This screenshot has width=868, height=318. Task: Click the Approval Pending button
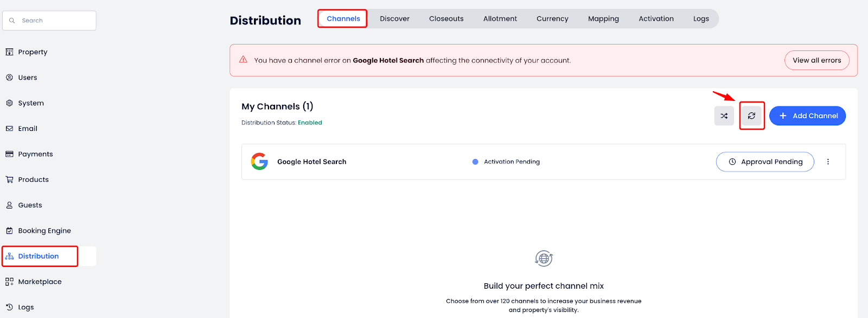[765, 162]
